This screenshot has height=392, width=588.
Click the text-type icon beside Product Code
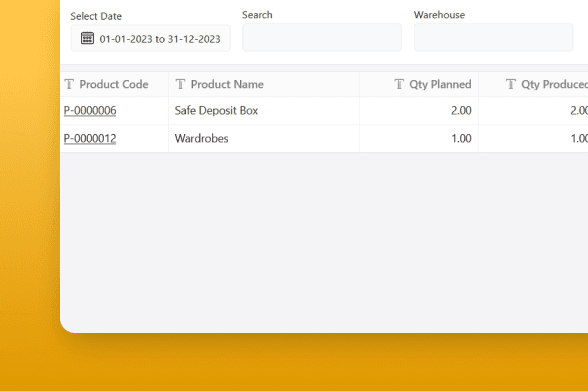click(69, 84)
